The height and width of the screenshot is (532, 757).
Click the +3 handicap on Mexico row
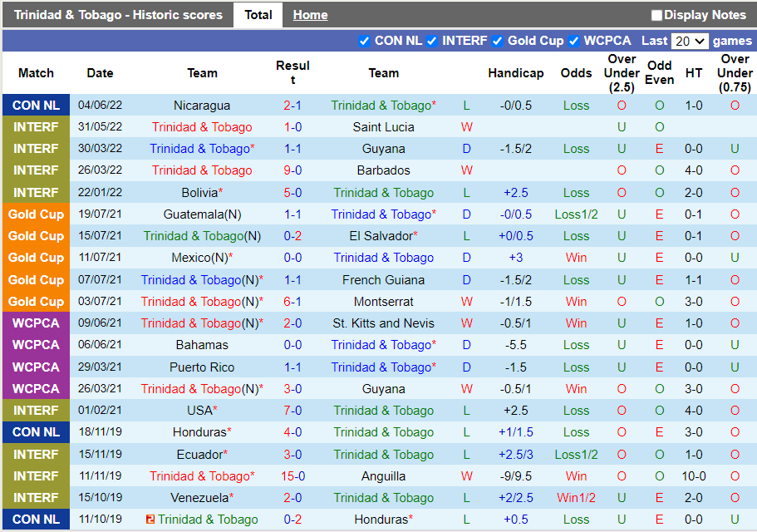[516, 258]
